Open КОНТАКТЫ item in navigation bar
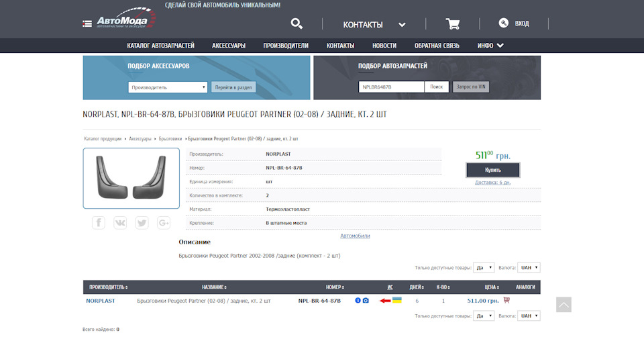The height and width of the screenshot is (341, 644). pos(340,46)
